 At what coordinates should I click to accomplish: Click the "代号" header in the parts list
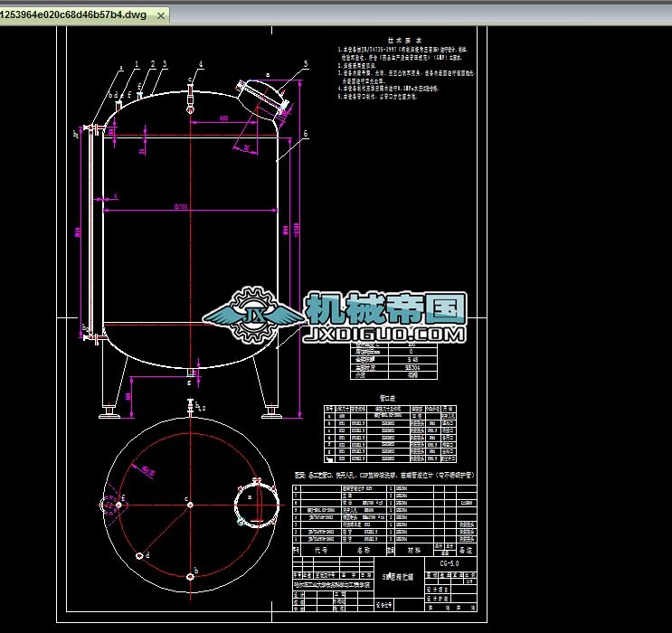(x=320, y=551)
